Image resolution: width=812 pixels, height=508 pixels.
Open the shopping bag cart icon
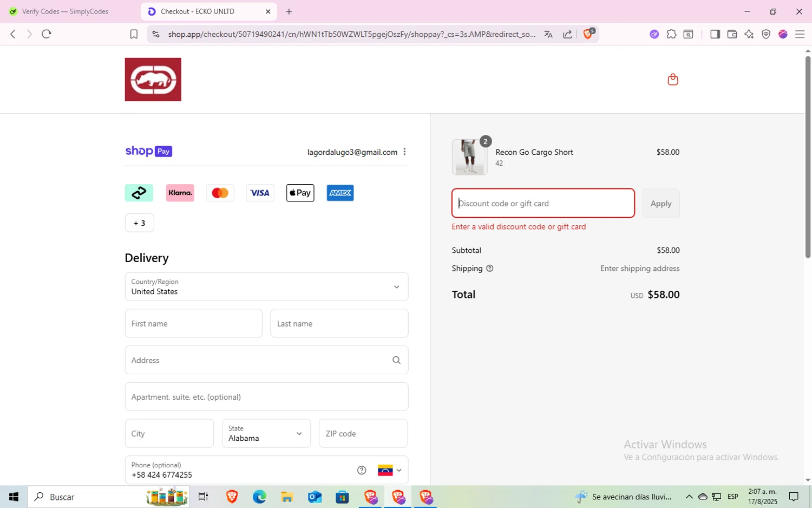point(673,80)
